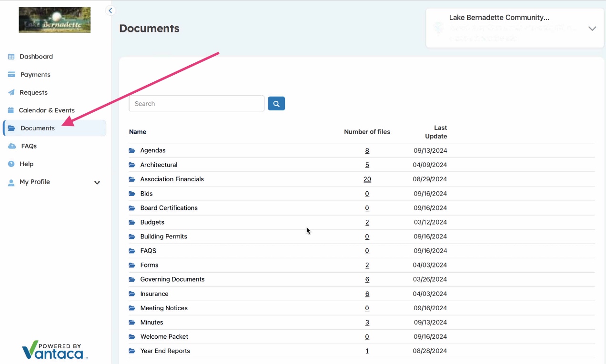Open the Documents sidebar menu item
The height and width of the screenshot is (364, 606).
pos(38,128)
